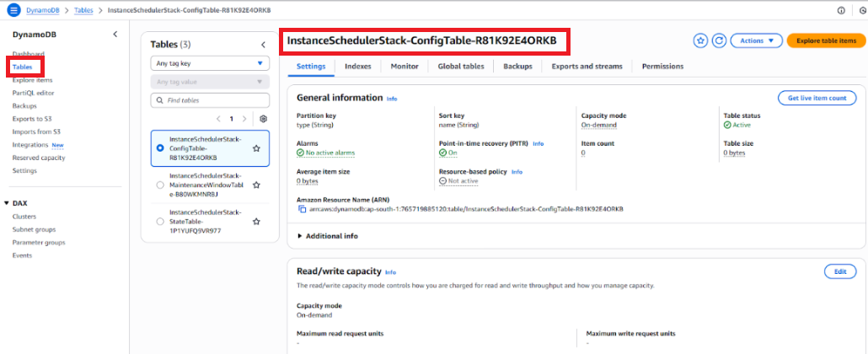Viewport: 868px width, 354px height.
Task: Switch to the Indexes tab
Action: click(x=357, y=66)
